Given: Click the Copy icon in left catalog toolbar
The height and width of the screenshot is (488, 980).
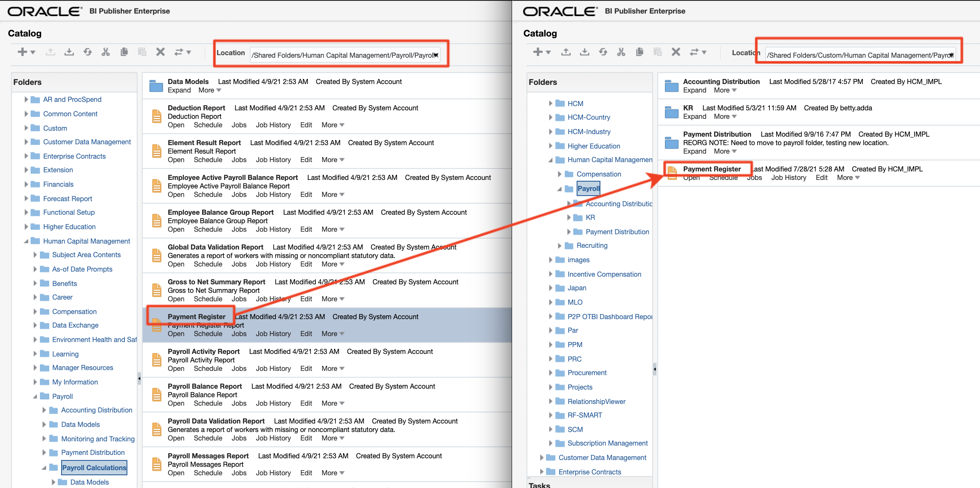Looking at the screenshot, I should click(x=124, y=52).
